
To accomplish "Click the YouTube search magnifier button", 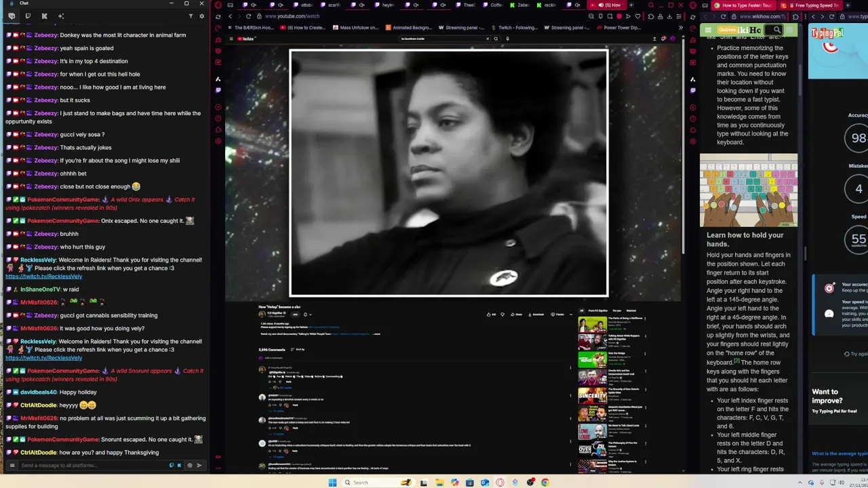I will coord(496,39).
